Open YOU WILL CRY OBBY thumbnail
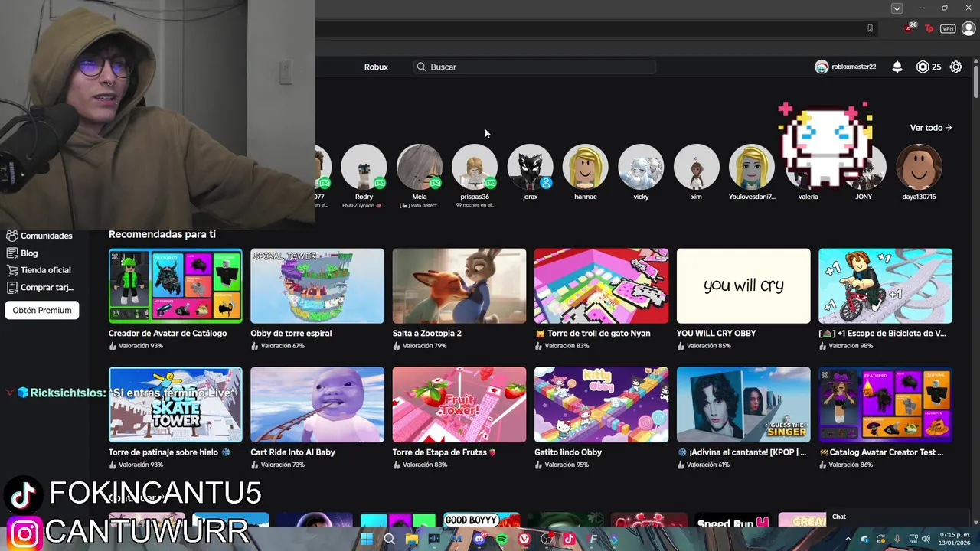Image resolution: width=980 pixels, height=551 pixels. (x=743, y=285)
